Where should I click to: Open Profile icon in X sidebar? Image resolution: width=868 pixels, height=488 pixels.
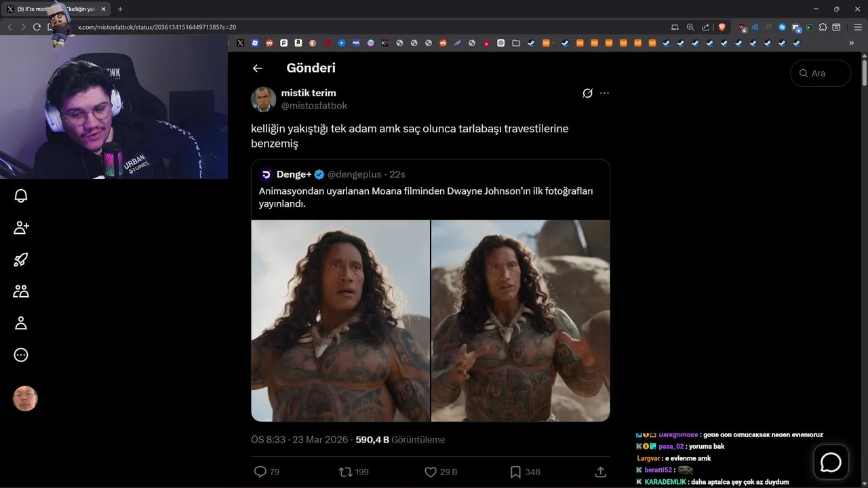tap(21, 323)
